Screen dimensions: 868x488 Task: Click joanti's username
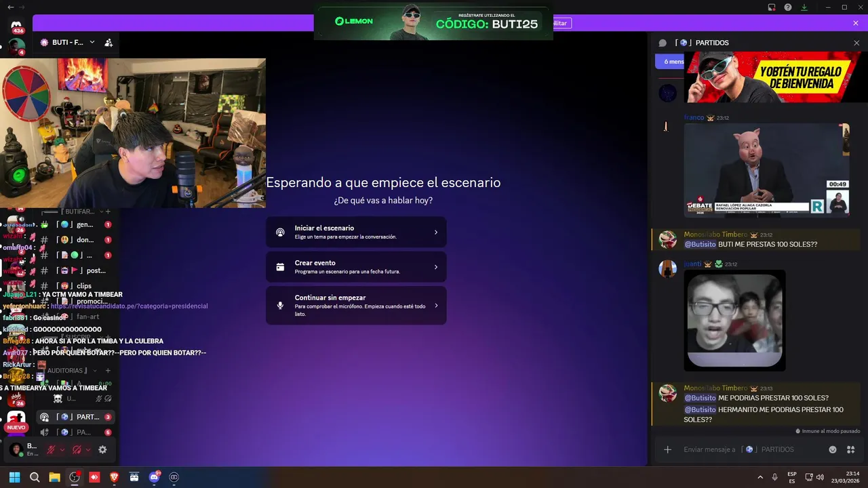[x=692, y=264]
